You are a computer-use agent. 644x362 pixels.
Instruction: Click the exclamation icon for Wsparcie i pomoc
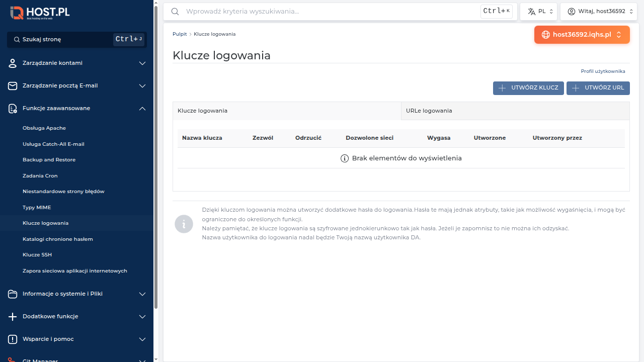(x=13, y=339)
